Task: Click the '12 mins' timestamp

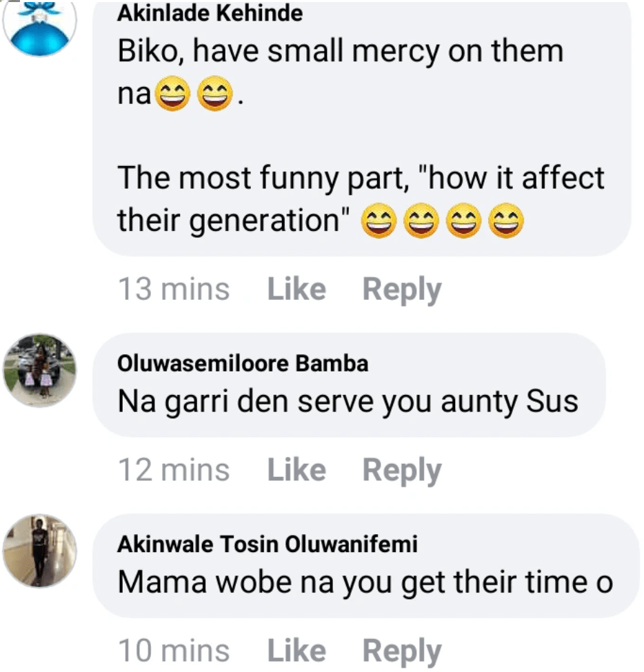Action: [174, 470]
